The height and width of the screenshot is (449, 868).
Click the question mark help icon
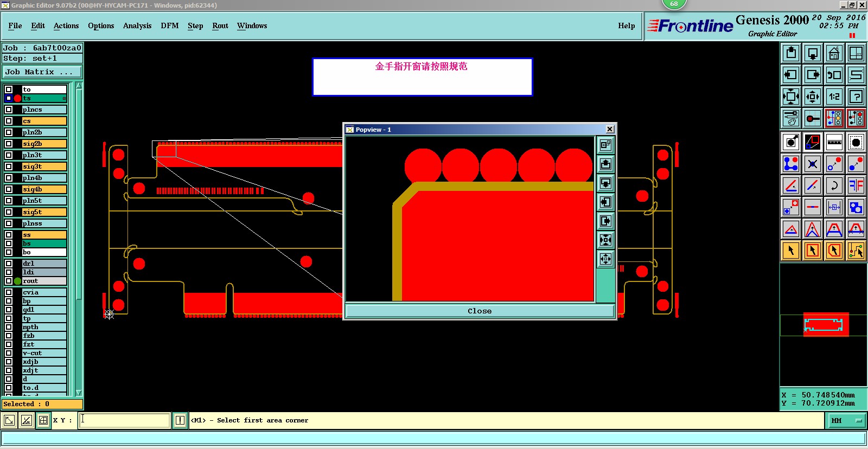point(856,97)
